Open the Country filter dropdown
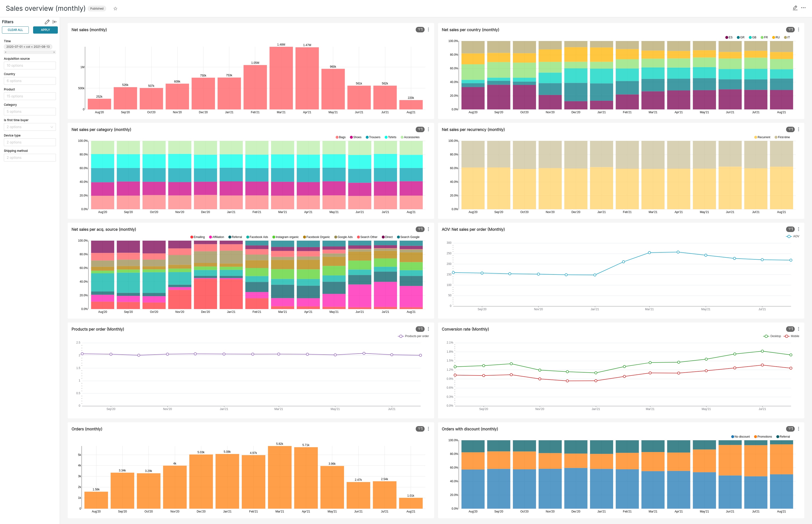 (x=30, y=81)
